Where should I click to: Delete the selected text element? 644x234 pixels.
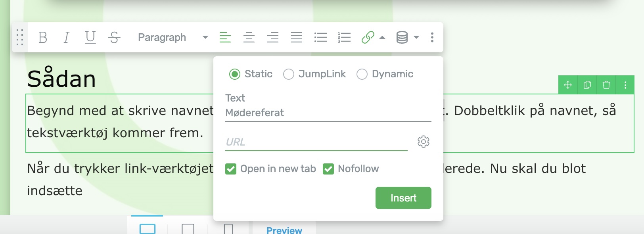pos(606,85)
